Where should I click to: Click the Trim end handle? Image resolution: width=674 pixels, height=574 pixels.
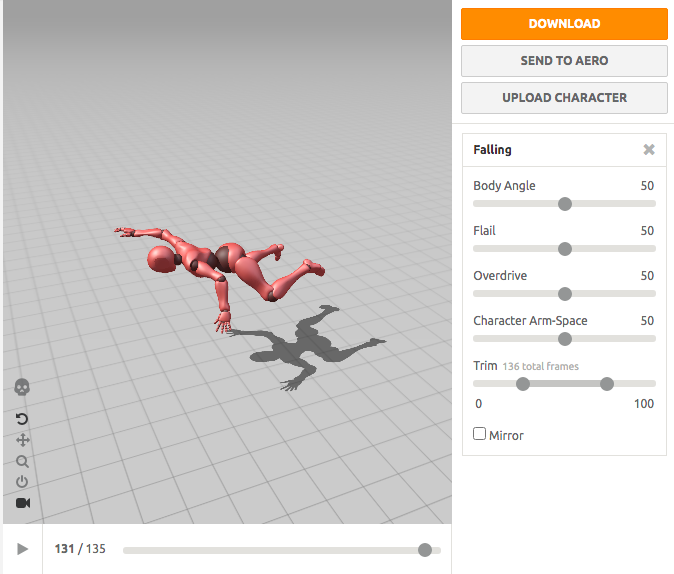click(x=607, y=384)
